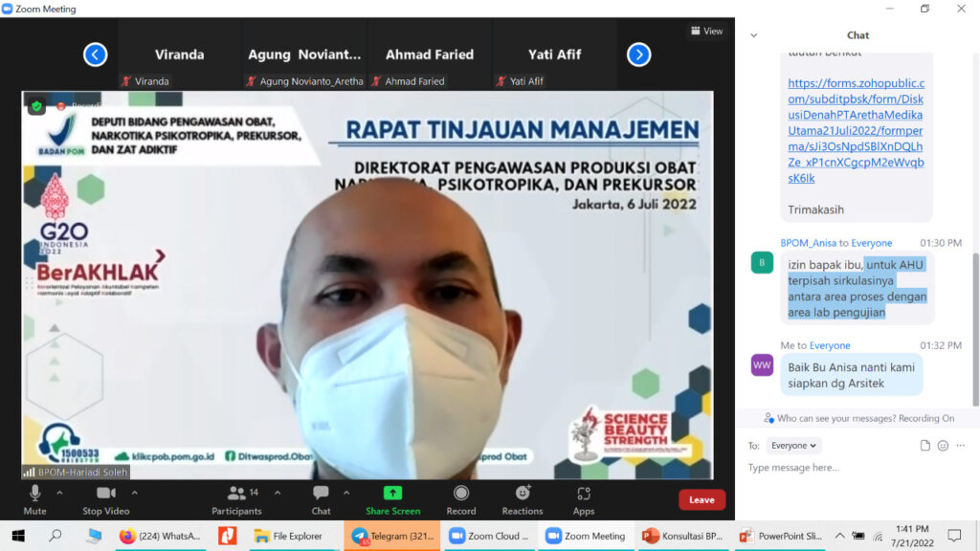Mute the microphone
The image size is (980, 551).
[x=34, y=494]
